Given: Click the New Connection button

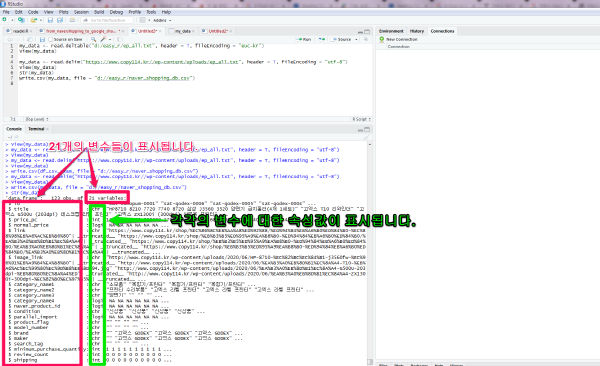Looking at the screenshot, I should click(398, 39).
